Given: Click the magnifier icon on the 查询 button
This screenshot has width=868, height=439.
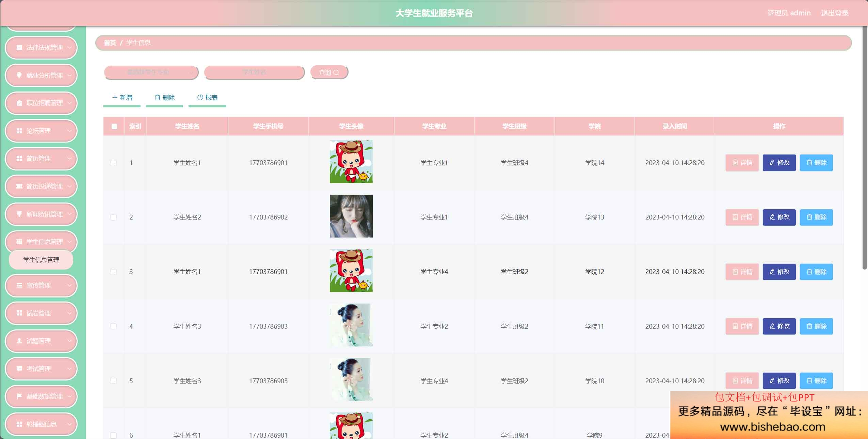Looking at the screenshot, I should (336, 72).
